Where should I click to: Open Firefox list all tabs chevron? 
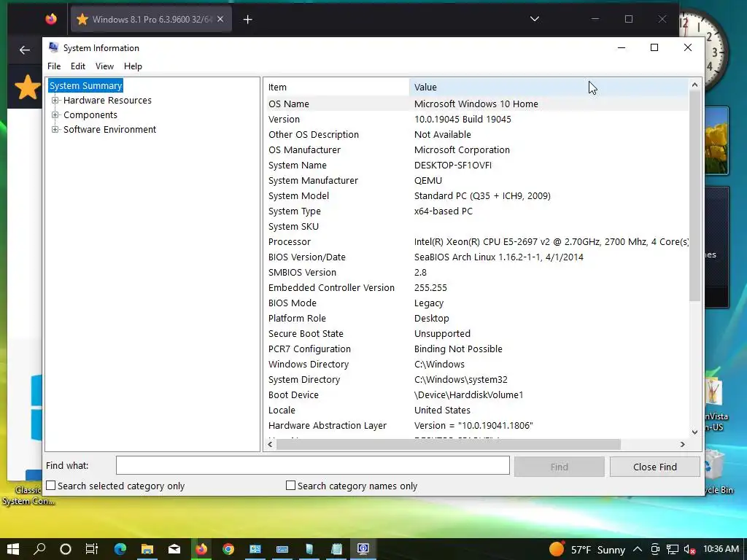pyautogui.click(x=535, y=19)
